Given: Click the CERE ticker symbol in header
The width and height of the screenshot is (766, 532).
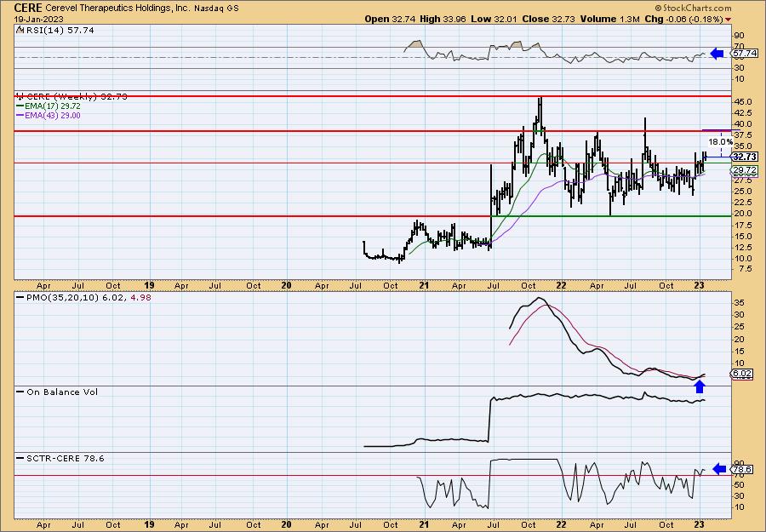Looking at the screenshot, I should coord(28,8).
